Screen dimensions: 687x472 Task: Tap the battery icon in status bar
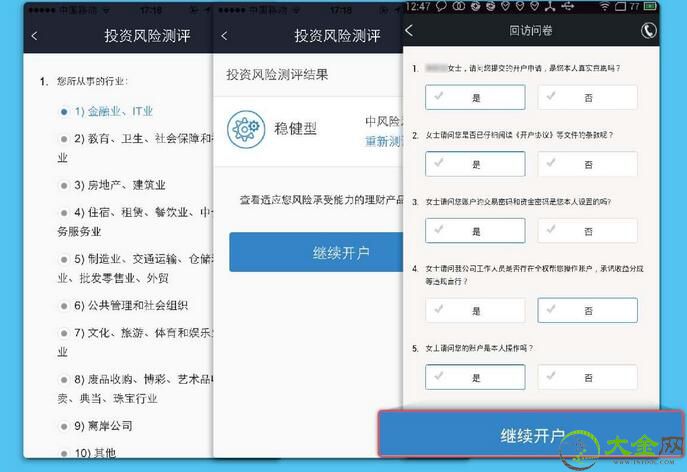click(650, 6)
